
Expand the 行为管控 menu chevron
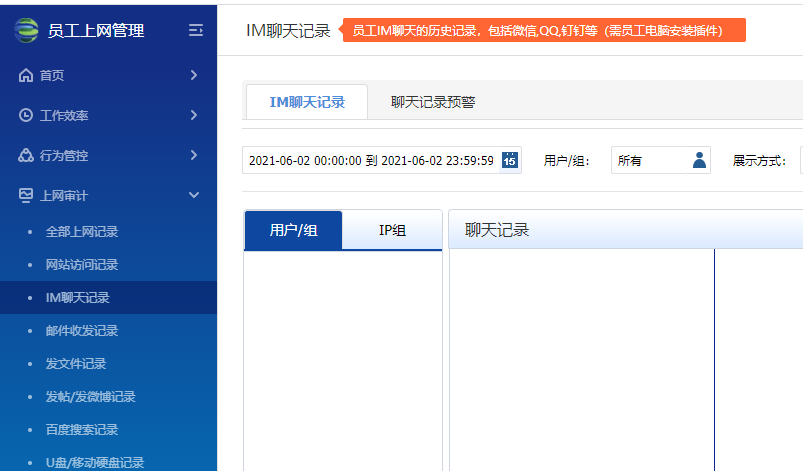pyautogui.click(x=194, y=155)
